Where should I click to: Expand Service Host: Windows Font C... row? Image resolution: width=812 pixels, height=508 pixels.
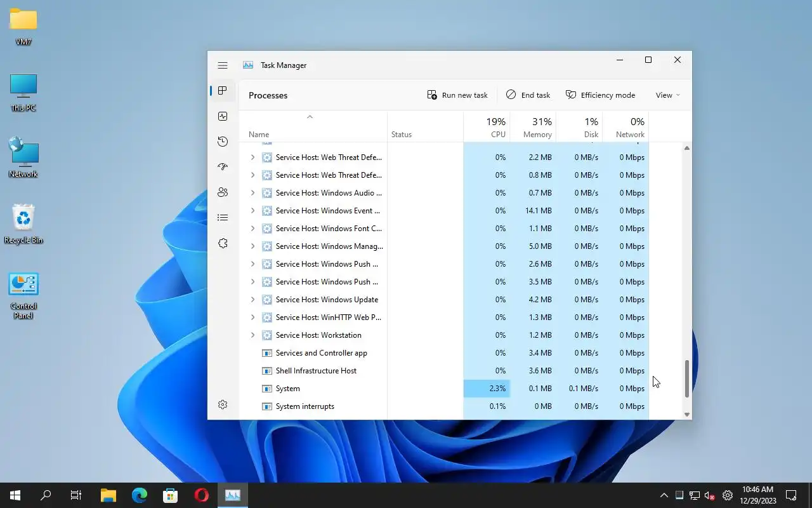[x=252, y=229]
